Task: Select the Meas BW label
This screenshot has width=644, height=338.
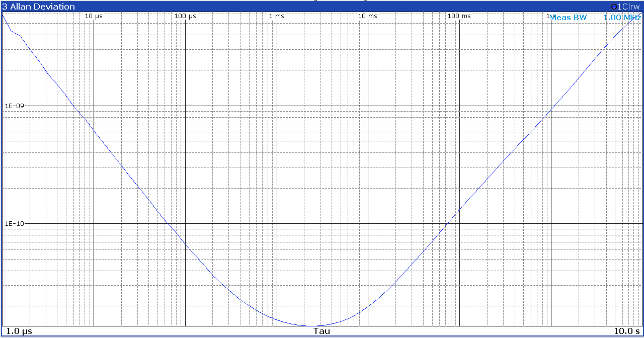Action: tap(568, 18)
